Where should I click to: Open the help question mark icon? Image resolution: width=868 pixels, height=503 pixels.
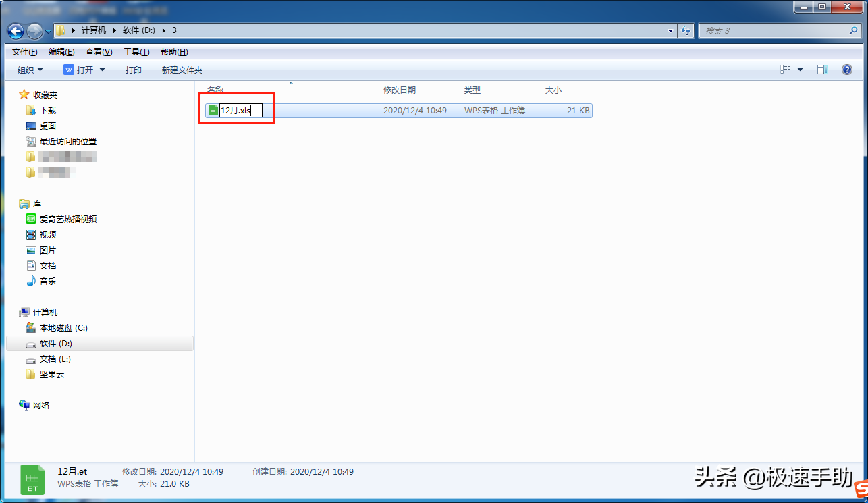point(846,70)
